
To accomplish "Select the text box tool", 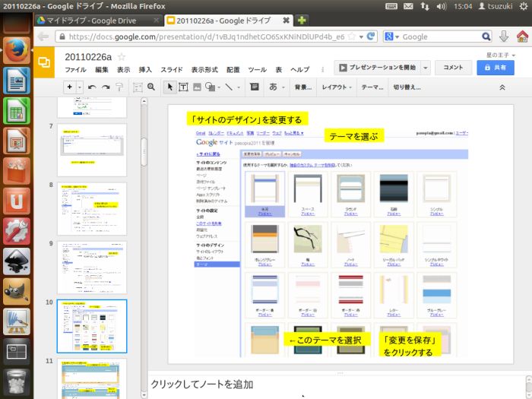I will [x=183, y=87].
